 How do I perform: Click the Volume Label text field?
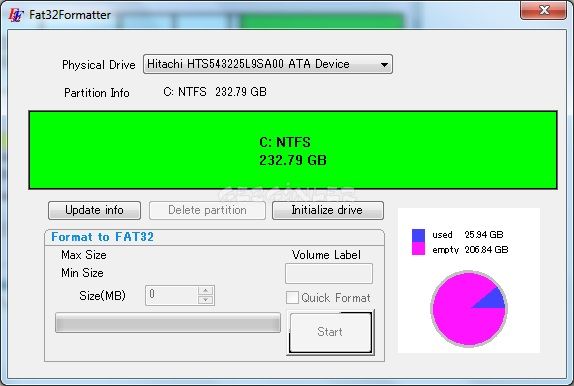pyautogui.click(x=329, y=273)
